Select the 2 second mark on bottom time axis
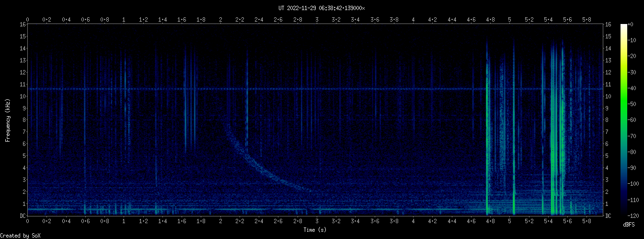 (x=220, y=221)
